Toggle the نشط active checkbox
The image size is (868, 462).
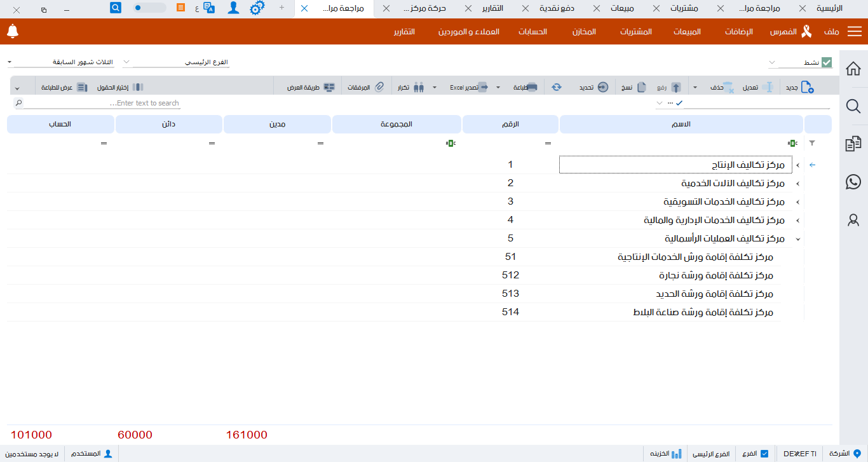[826, 62]
